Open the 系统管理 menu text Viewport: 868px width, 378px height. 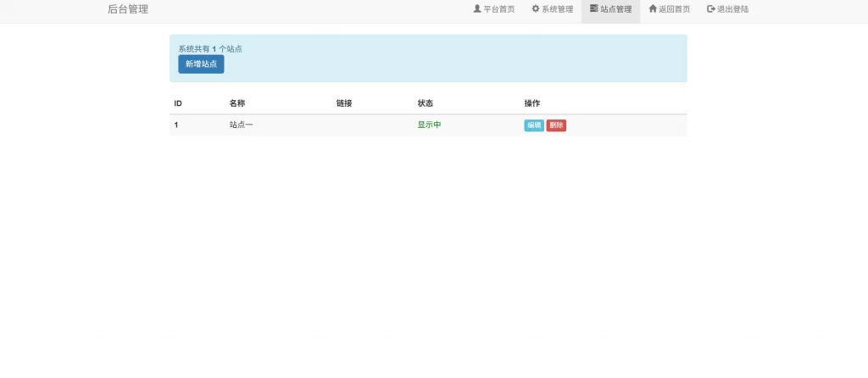tap(558, 9)
